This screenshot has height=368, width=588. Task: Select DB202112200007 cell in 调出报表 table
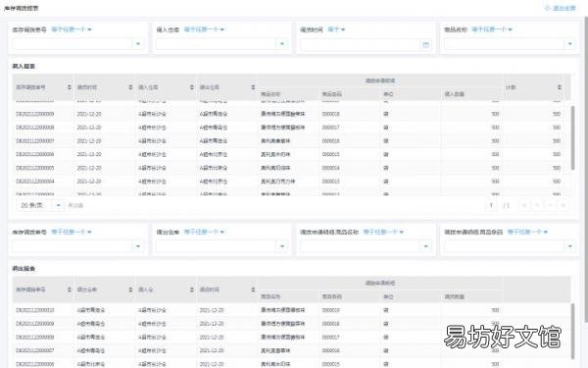[x=35, y=350]
